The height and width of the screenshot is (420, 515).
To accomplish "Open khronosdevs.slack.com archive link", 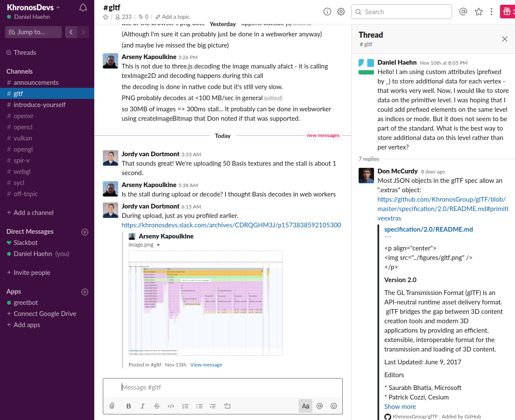I will [x=231, y=225].
